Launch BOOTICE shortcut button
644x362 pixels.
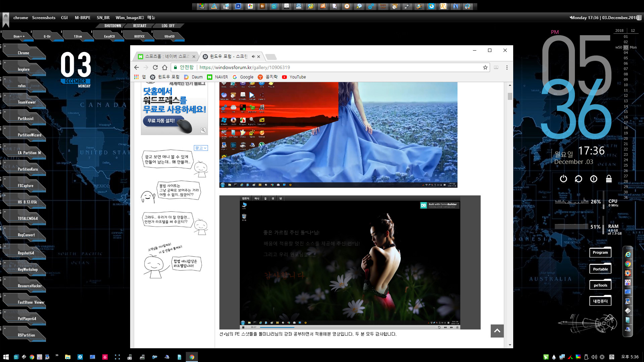(x=140, y=36)
